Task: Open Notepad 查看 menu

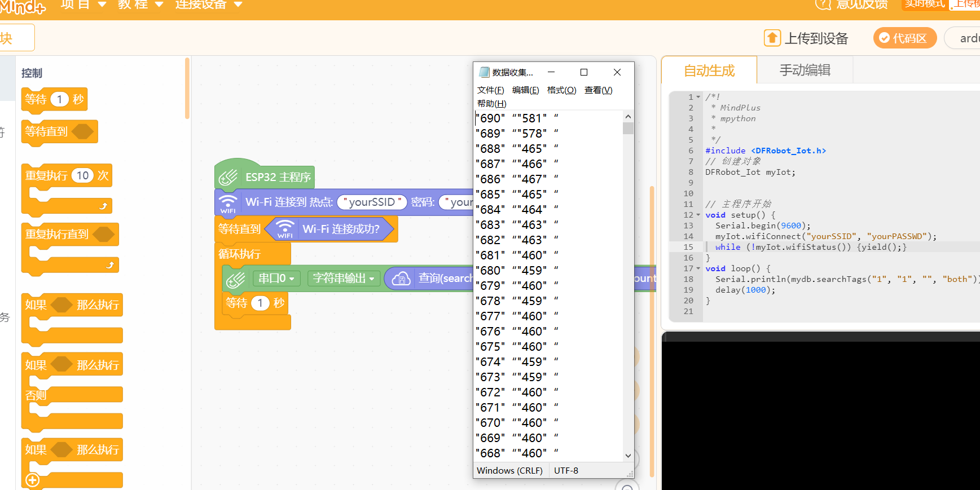Action: (x=598, y=90)
